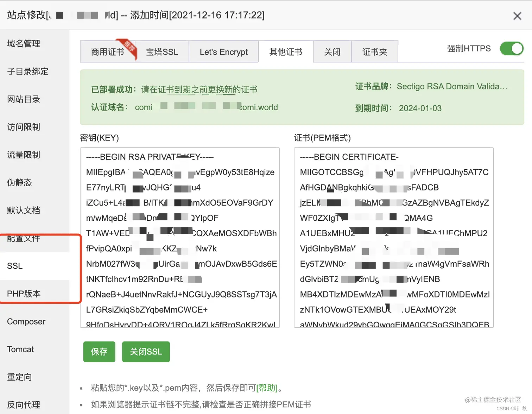Click the 证书品牌 Sectigo RSA Domain text
This screenshot has height=414, width=532.
pos(452,87)
